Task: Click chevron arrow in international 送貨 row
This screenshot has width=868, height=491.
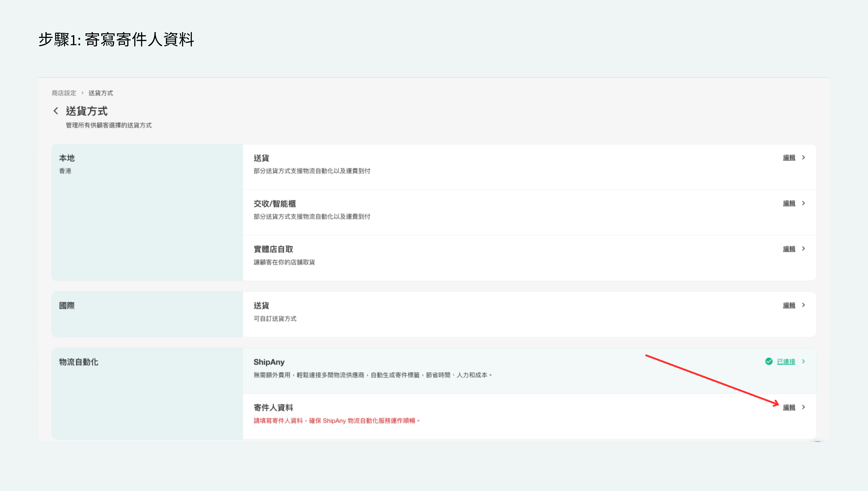Action: point(804,305)
